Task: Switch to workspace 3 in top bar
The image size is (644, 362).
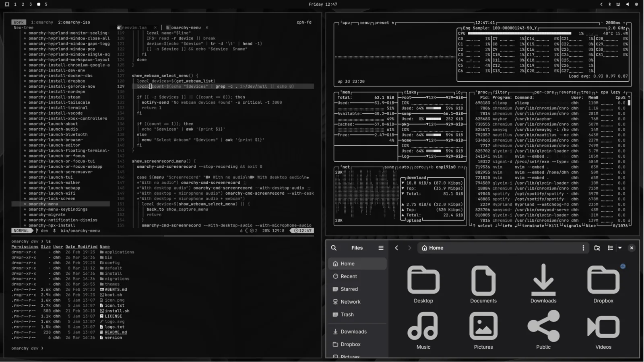Action: pyautogui.click(x=31, y=4)
